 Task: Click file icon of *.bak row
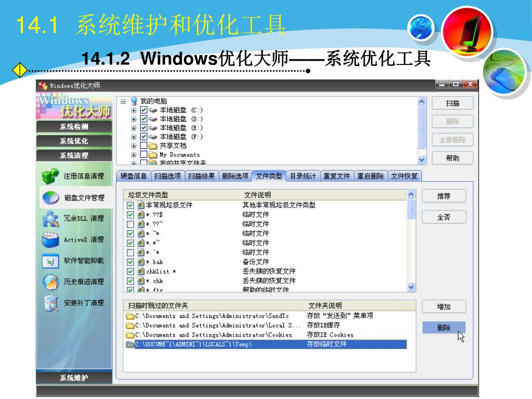141,262
